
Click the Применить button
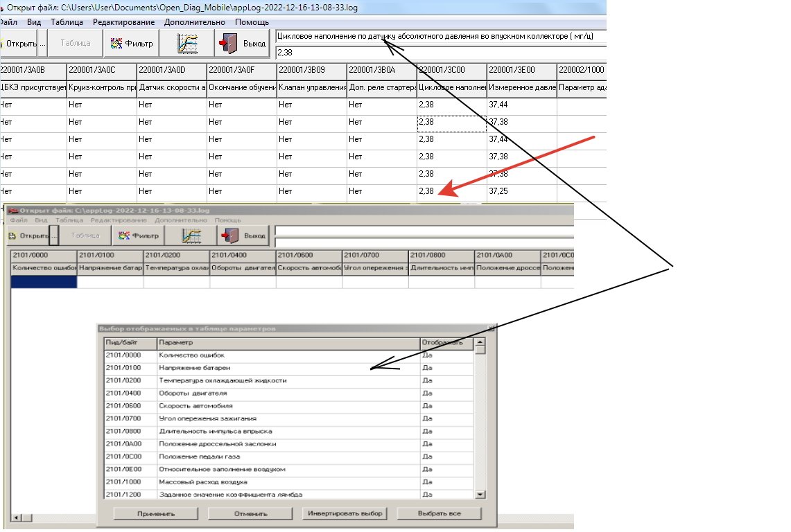[156, 514]
